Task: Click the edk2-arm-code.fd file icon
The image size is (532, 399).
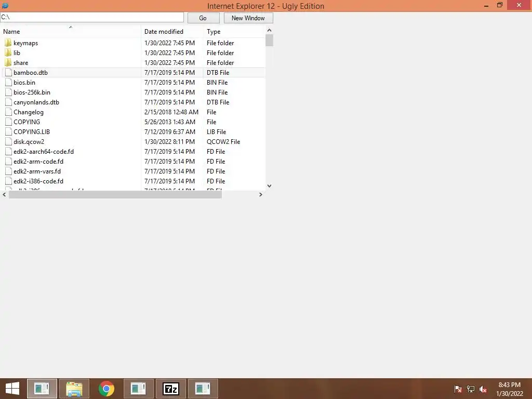Action: [x=8, y=161]
